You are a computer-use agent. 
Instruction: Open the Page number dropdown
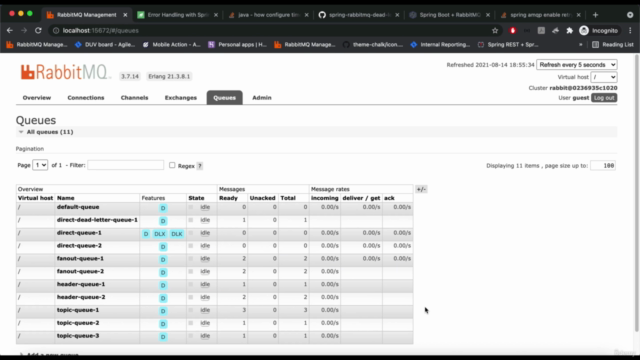click(40, 165)
